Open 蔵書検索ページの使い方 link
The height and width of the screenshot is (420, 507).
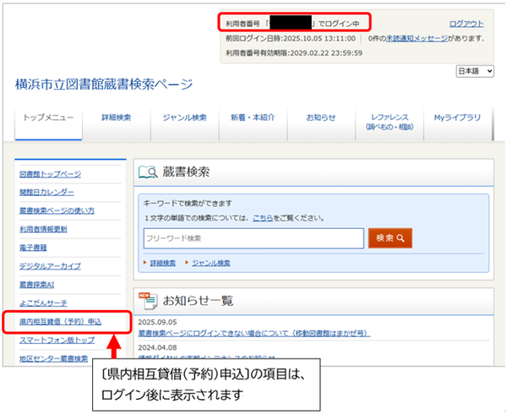[57, 210]
